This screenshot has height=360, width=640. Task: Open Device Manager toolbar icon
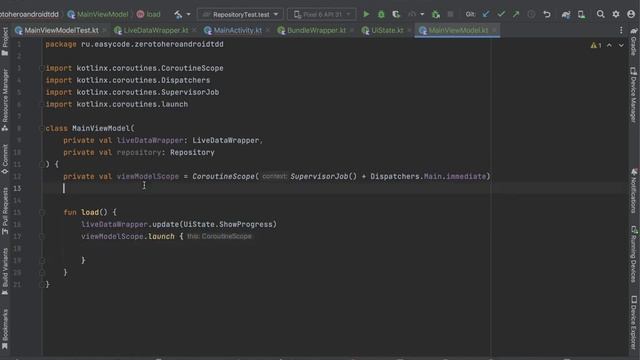(581, 14)
